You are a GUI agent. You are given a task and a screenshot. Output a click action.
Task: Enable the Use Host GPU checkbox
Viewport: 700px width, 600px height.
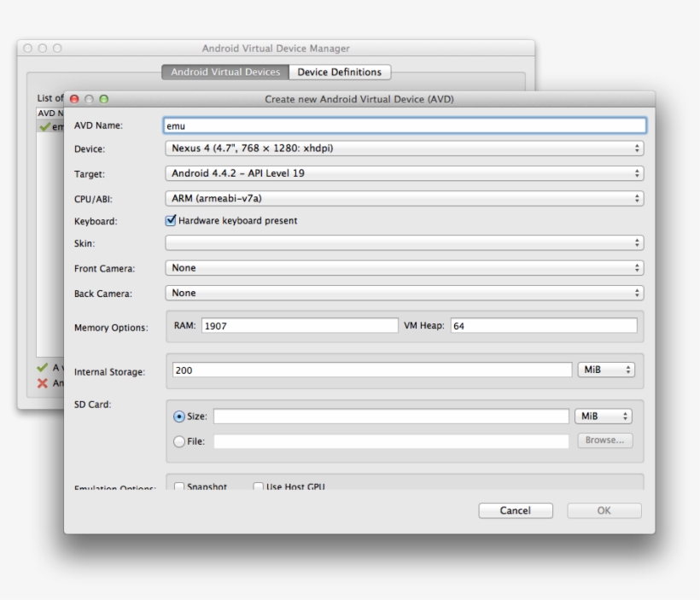(258, 486)
